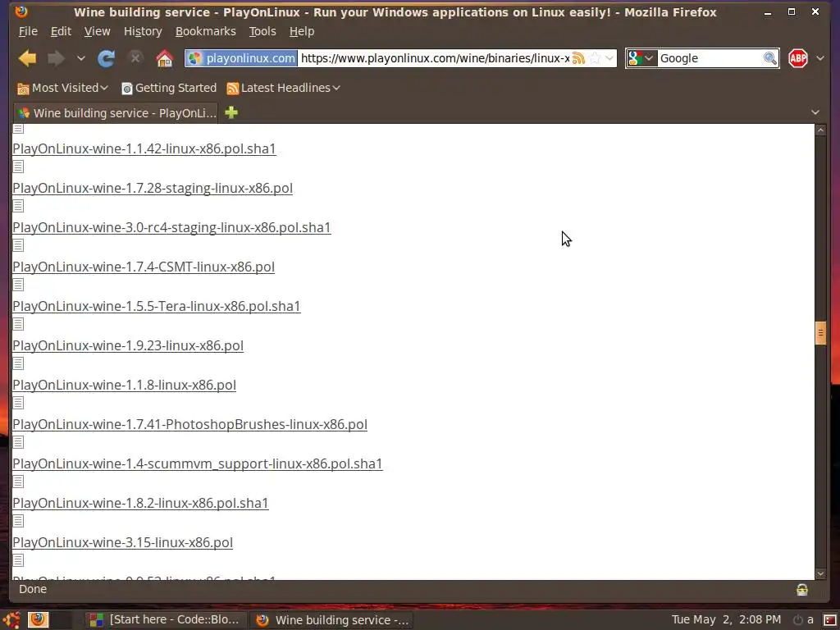Open the Help menu
840x630 pixels.
coord(302,32)
